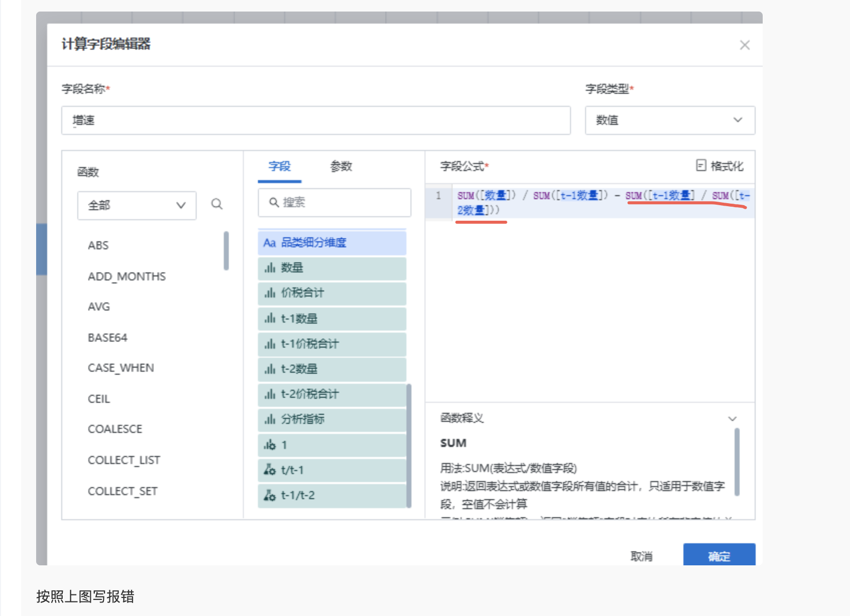Click the Aa dimension icon of 品类细分维度

(269, 243)
